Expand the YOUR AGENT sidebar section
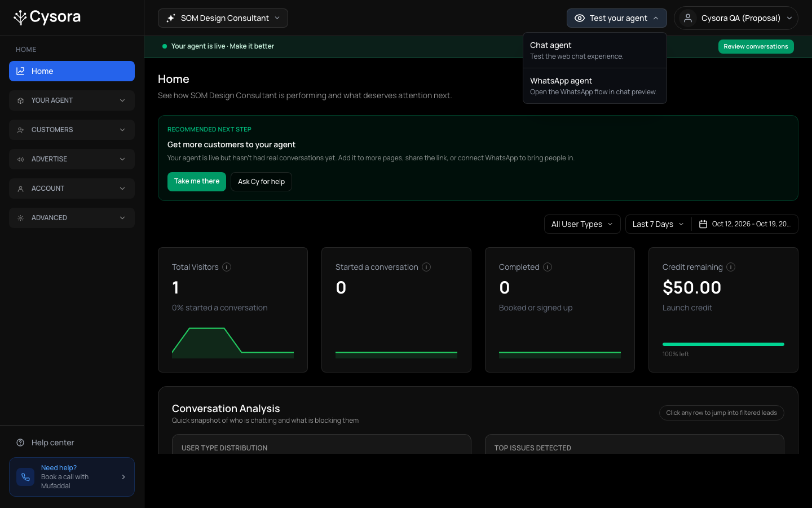 click(x=72, y=100)
